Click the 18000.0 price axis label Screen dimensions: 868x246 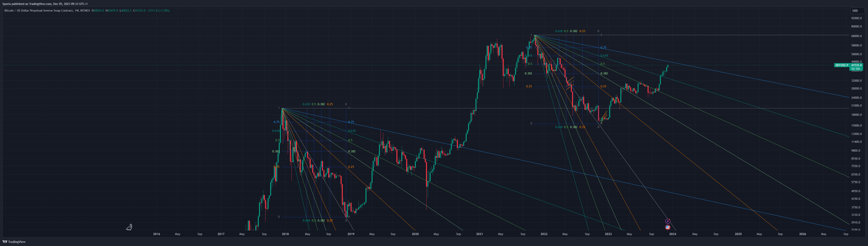(856, 115)
